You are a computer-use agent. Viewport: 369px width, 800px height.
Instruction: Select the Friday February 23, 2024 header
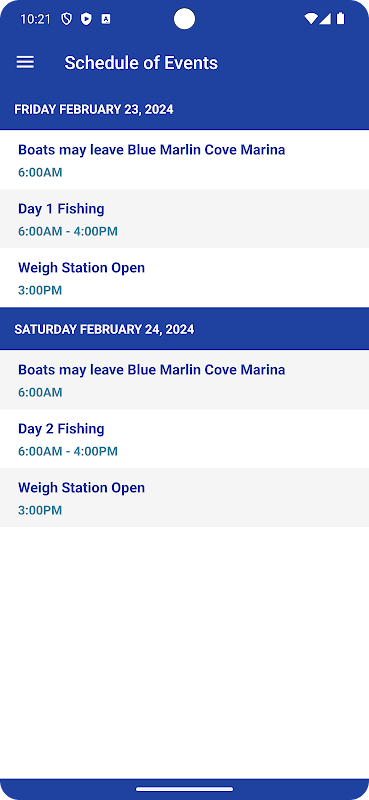click(x=184, y=109)
